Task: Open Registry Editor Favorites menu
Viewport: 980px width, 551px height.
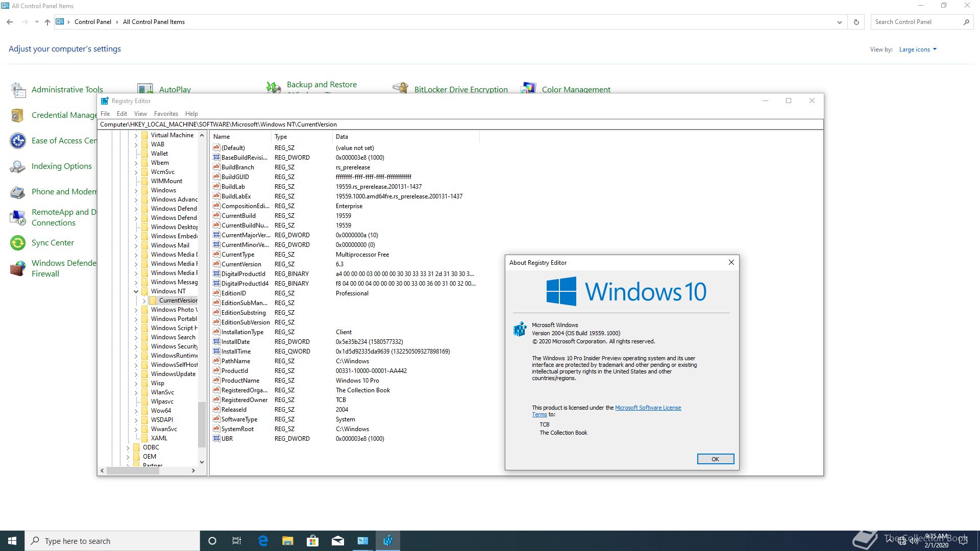Action: tap(166, 114)
